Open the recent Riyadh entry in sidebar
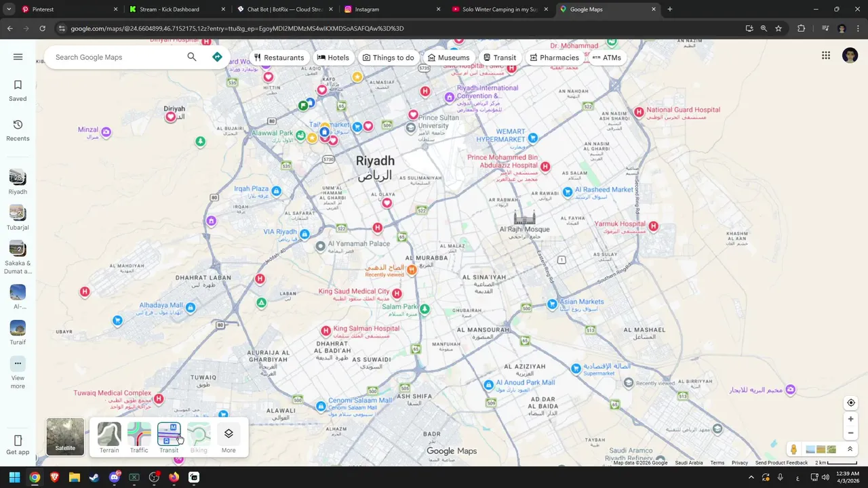This screenshot has height=488, width=868. pyautogui.click(x=18, y=182)
